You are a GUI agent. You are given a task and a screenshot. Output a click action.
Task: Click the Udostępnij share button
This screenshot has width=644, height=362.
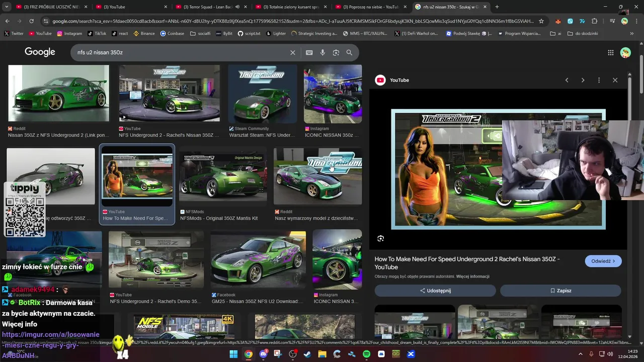coord(435,291)
